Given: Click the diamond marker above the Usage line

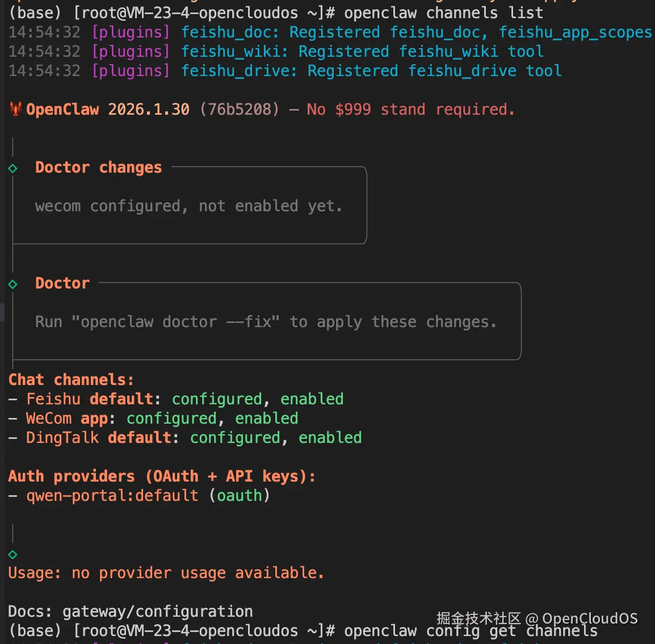Looking at the screenshot, I should point(12,554).
